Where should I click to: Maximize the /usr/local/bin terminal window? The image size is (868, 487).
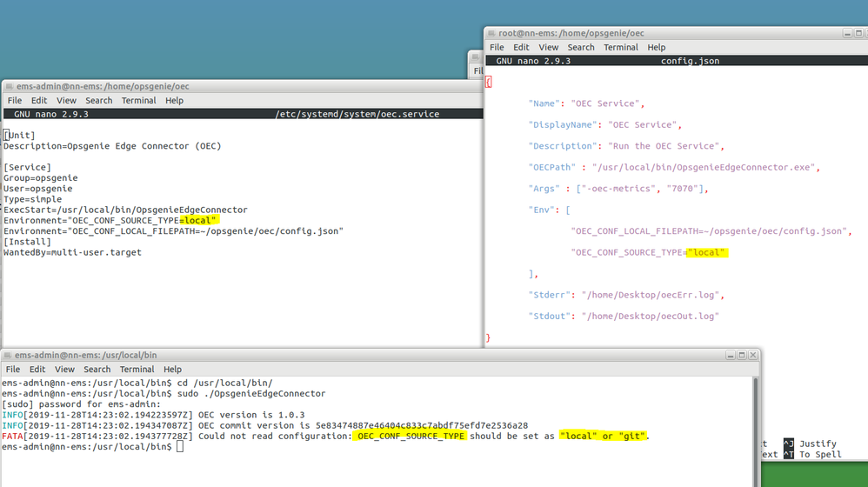(x=742, y=356)
